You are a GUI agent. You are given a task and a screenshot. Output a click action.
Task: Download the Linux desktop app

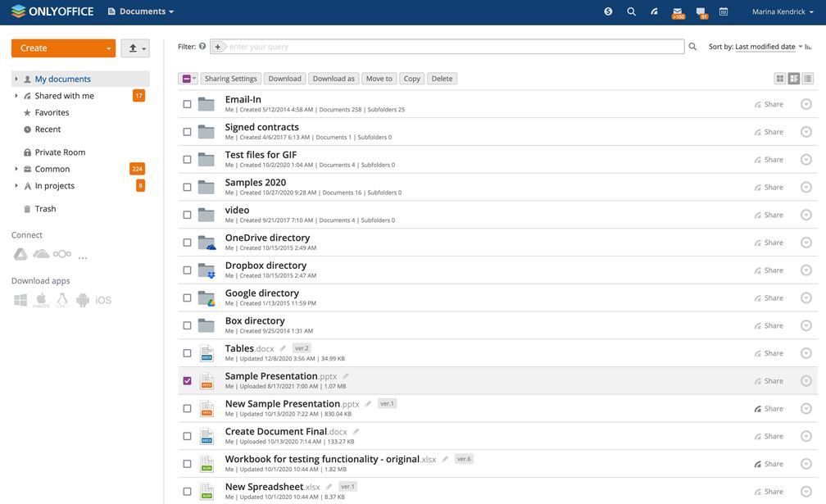click(61, 301)
